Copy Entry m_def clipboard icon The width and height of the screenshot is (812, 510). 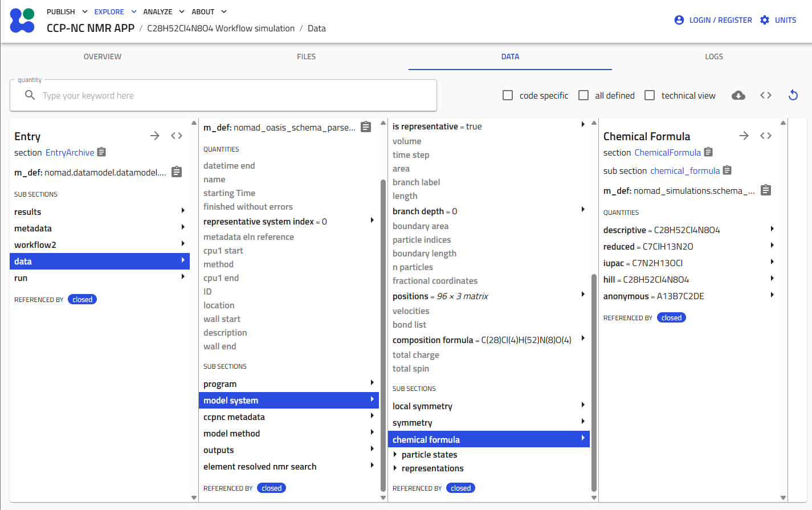click(x=177, y=172)
